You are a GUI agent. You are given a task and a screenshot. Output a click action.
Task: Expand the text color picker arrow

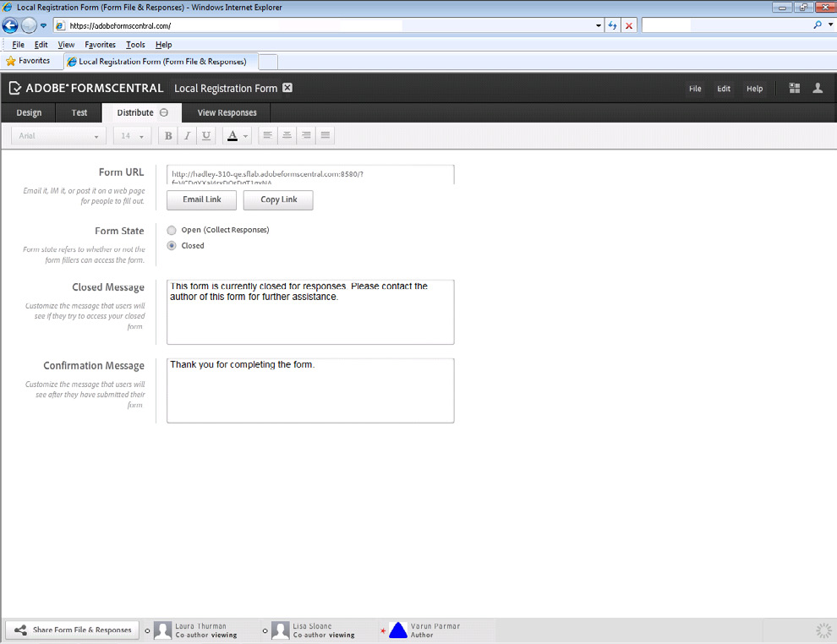(246, 136)
